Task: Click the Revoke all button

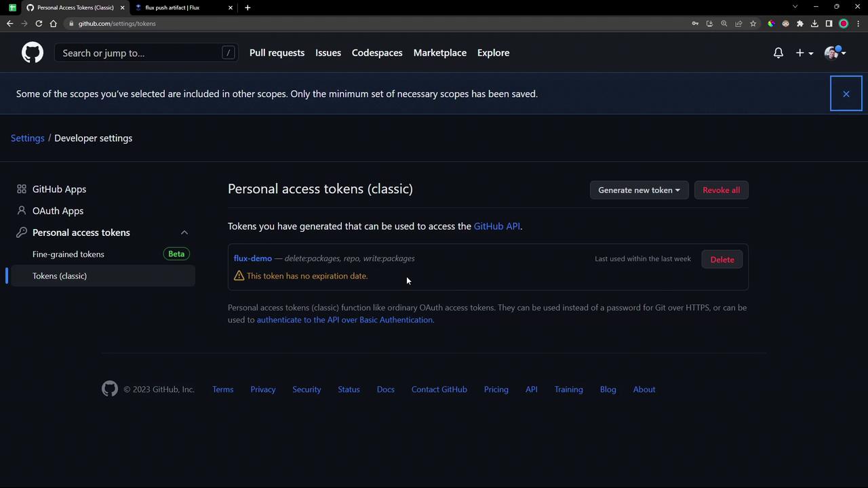Action: click(722, 190)
